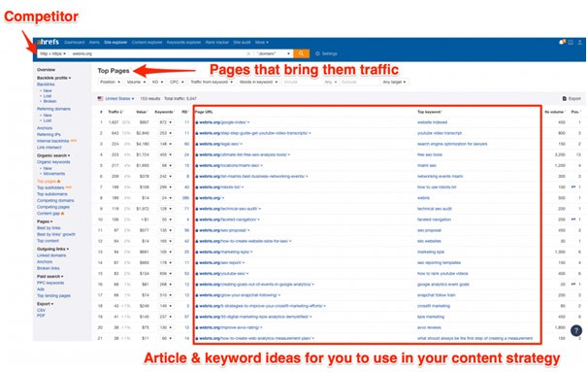
Task: Select Site explorer in top navigation
Action: coord(115,42)
